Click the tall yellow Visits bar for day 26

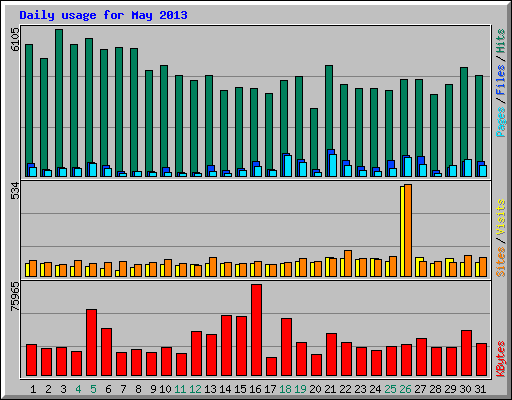point(402,231)
